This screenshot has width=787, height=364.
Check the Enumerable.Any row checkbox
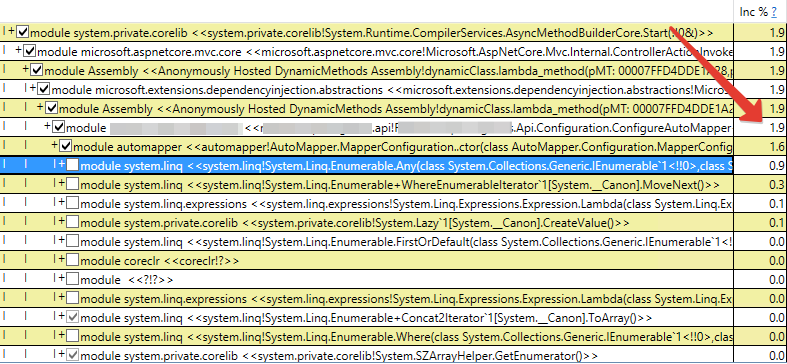pos(73,165)
